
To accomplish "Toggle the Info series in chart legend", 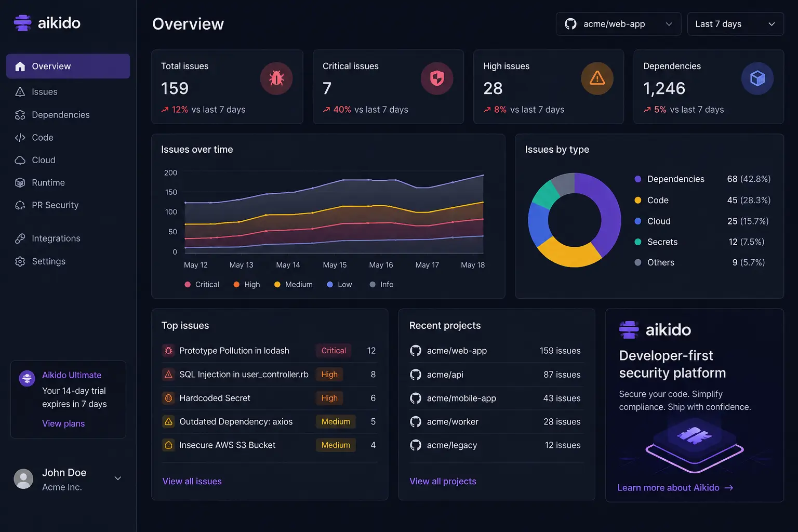I will click(381, 285).
